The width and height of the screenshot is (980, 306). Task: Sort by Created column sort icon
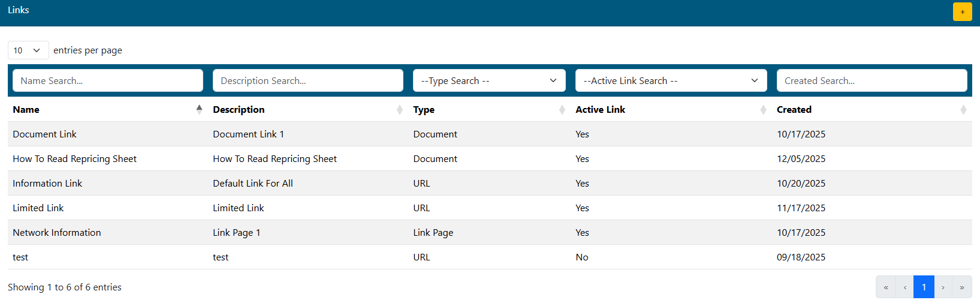963,110
